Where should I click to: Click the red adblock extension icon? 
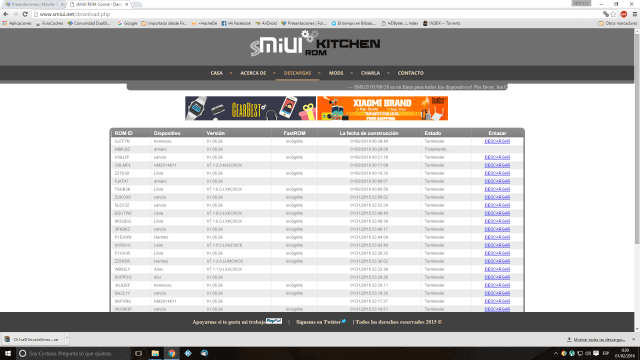pyautogui.click(x=624, y=14)
